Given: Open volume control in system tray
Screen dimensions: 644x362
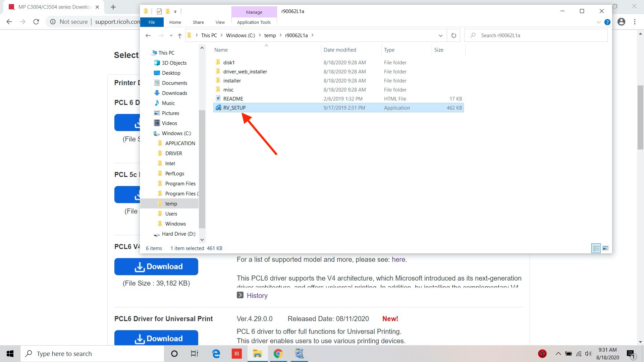Looking at the screenshot, I should pyautogui.click(x=588, y=354).
